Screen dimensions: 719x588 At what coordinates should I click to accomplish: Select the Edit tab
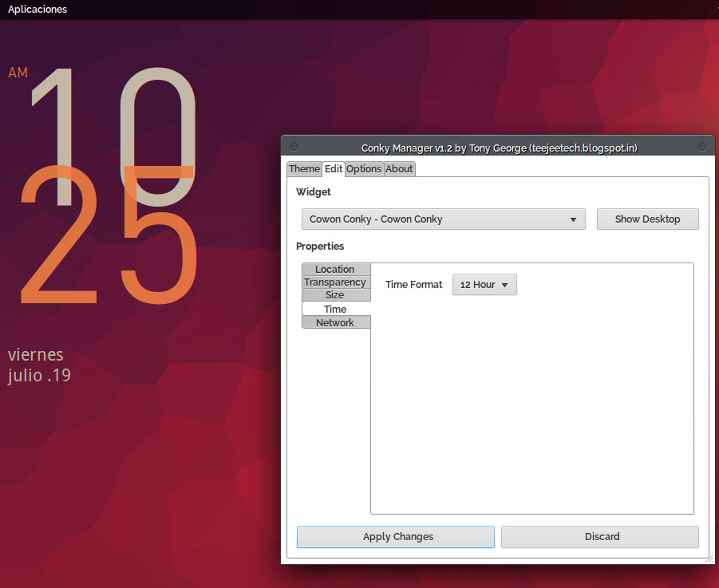[x=334, y=169]
